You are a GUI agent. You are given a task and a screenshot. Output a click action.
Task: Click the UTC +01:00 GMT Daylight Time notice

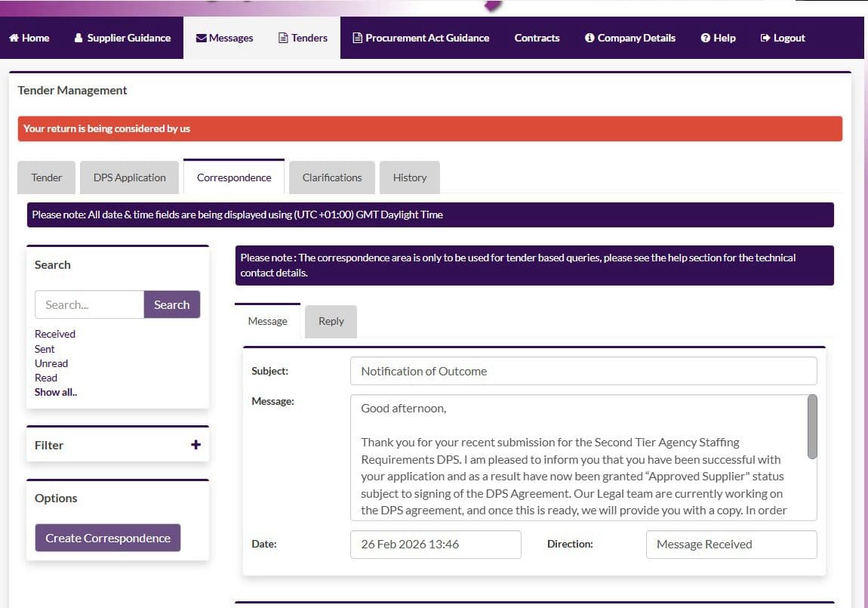[430, 214]
